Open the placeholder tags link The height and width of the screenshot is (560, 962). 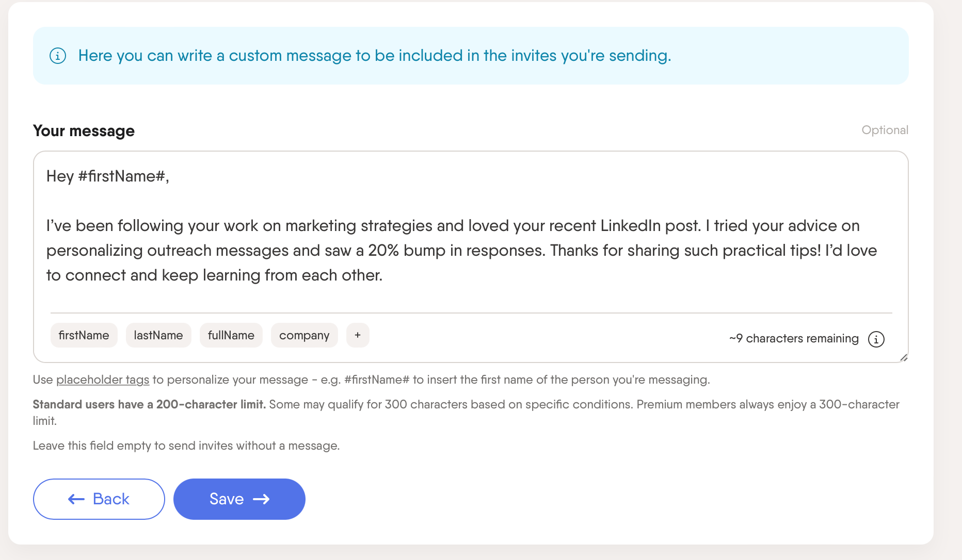pyautogui.click(x=103, y=380)
